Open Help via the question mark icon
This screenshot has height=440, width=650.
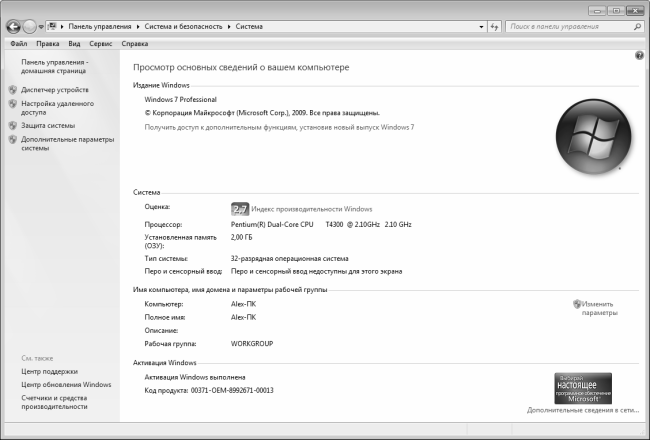(638, 55)
